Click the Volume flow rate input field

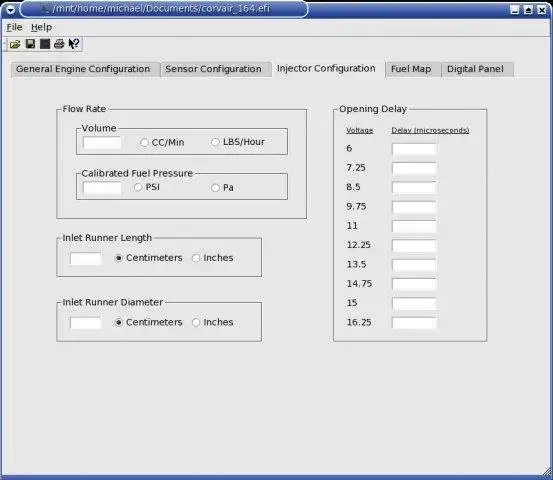[x=102, y=143]
